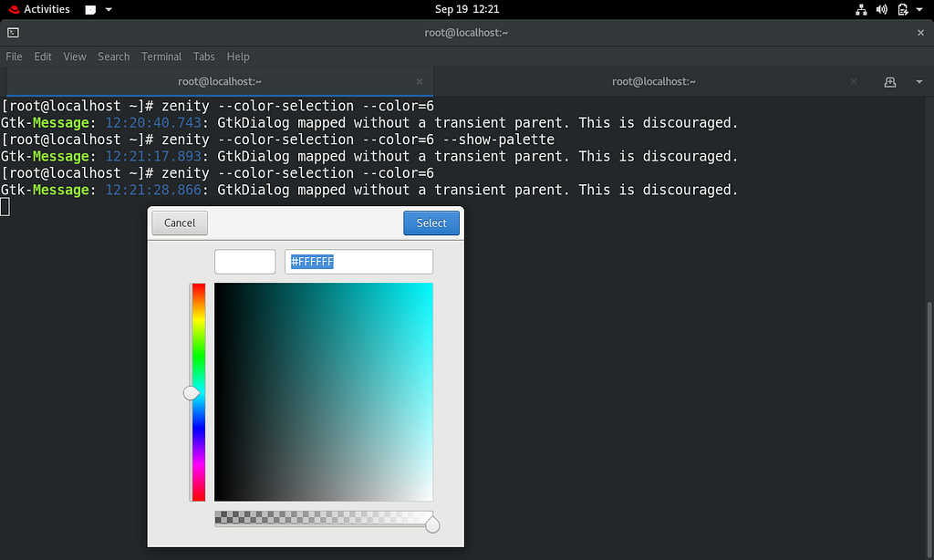Click the #FFFFFF hex color input field
Viewport: 934px width, 560px height.
358,262
